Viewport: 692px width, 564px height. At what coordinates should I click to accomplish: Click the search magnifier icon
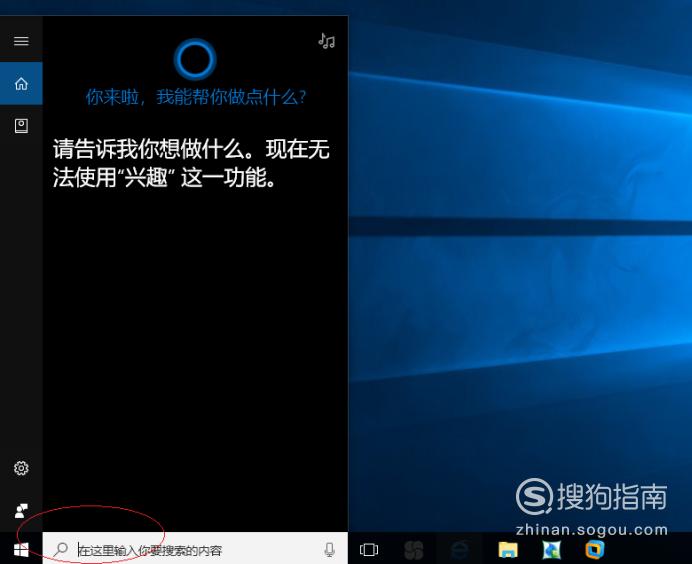pos(60,549)
